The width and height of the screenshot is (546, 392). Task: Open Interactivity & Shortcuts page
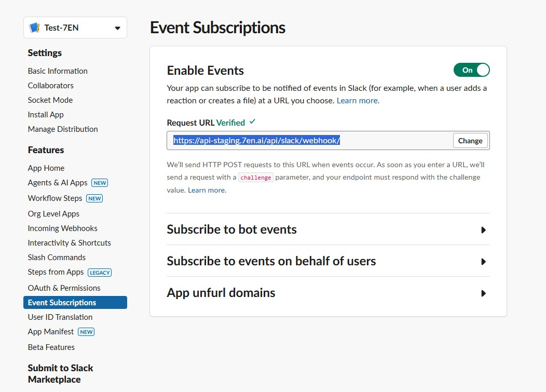pyautogui.click(x=70, y=243)
